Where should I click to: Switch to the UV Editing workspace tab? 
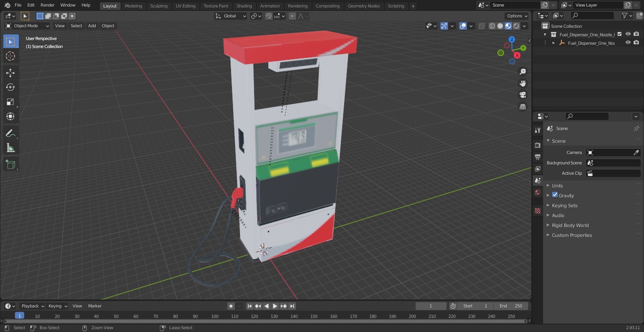(185, 6)
